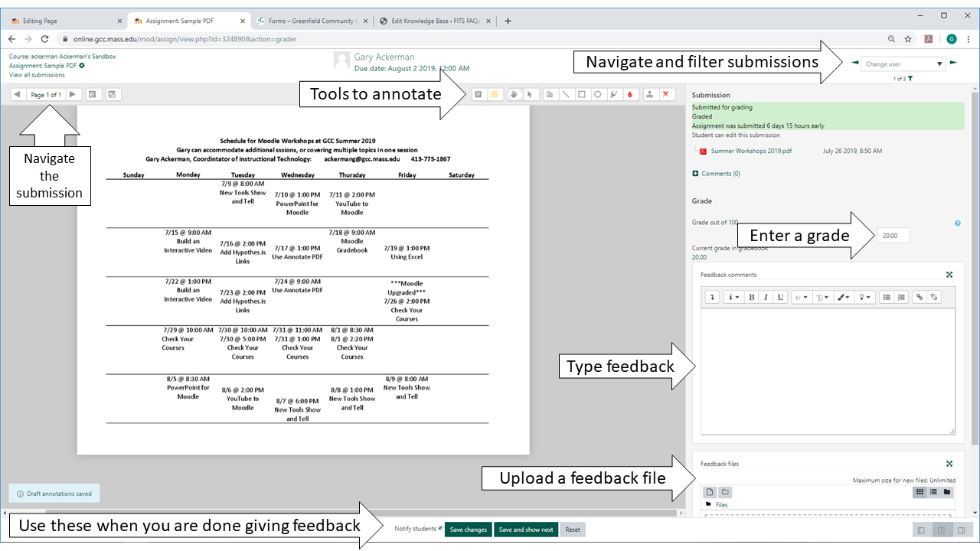Open the View all submissions link
The height and width of the screenshot is (551, 980).
tap(36, 74)
